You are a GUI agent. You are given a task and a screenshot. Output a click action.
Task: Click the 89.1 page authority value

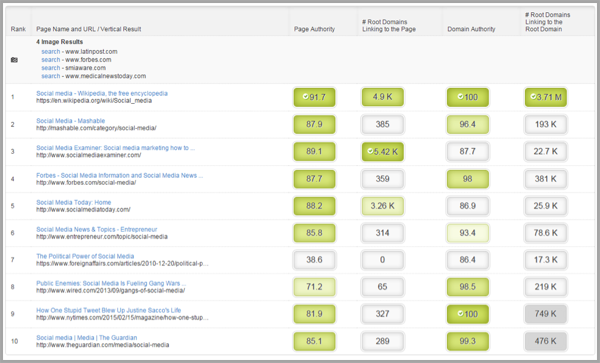[314, 151]
